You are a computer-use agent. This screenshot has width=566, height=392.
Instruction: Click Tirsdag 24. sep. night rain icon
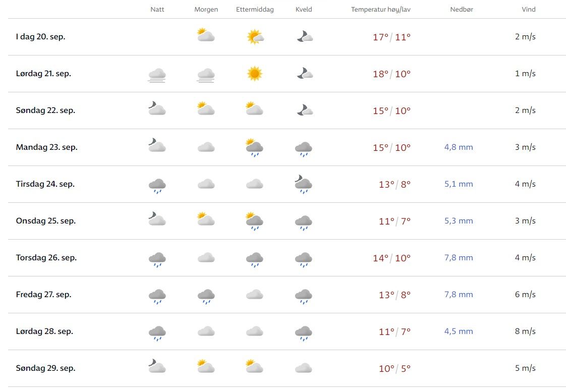(157, 185)
